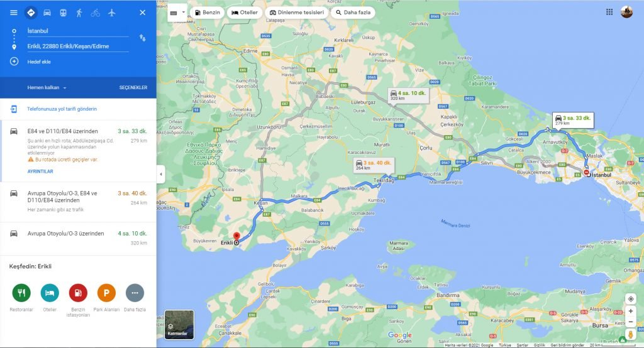Choose the Oteller filter chip
This screenshot has height=348, width=644.
[245, 13]
